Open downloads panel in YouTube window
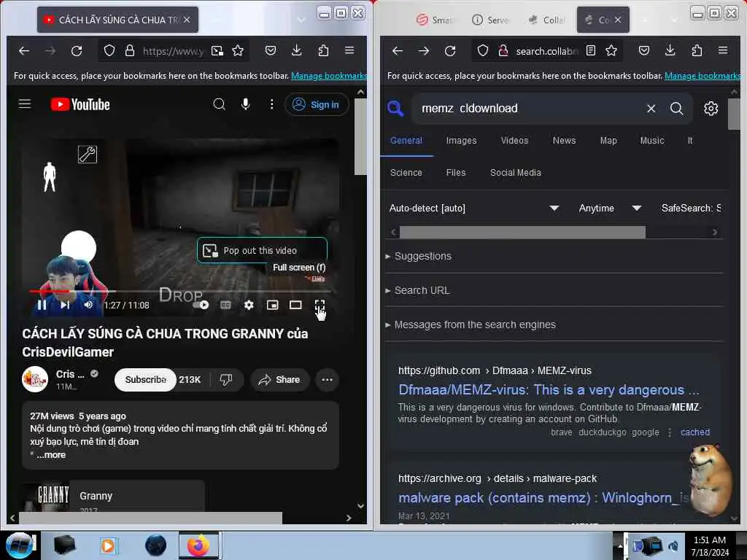 point(296,50)
